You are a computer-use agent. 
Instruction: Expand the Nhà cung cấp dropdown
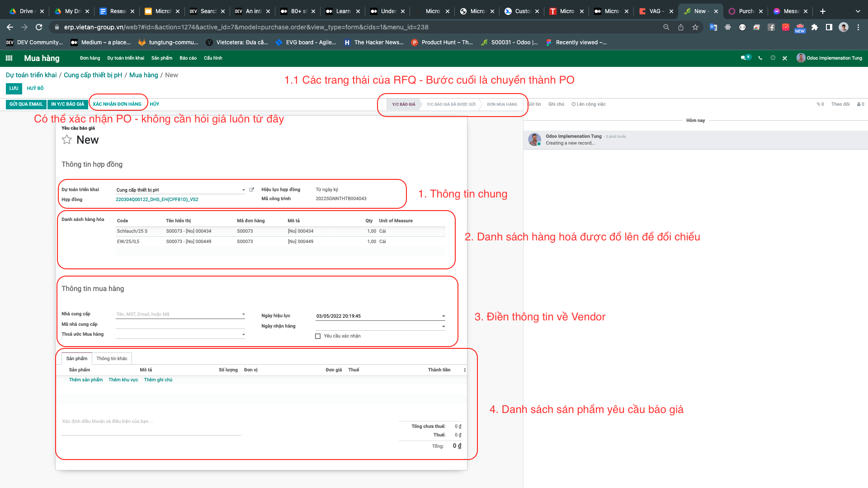(244, 314)
